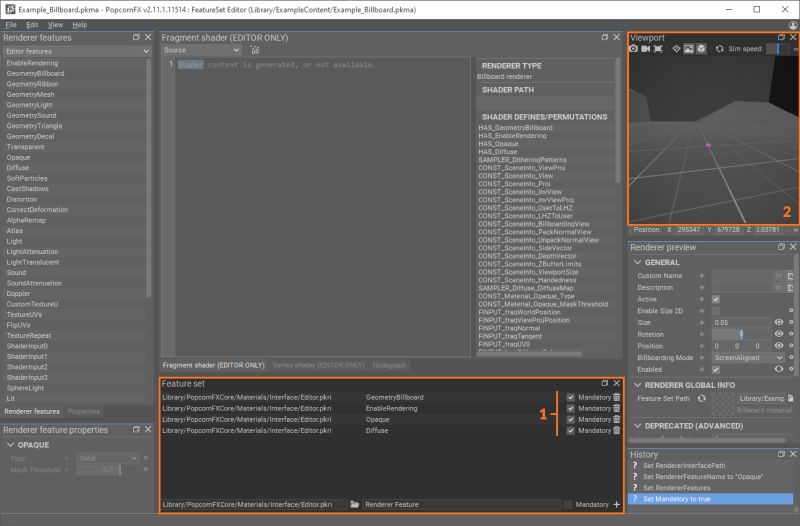Enable the Enable Size 2D checkbox
The image size is (800, 526).
716,311
